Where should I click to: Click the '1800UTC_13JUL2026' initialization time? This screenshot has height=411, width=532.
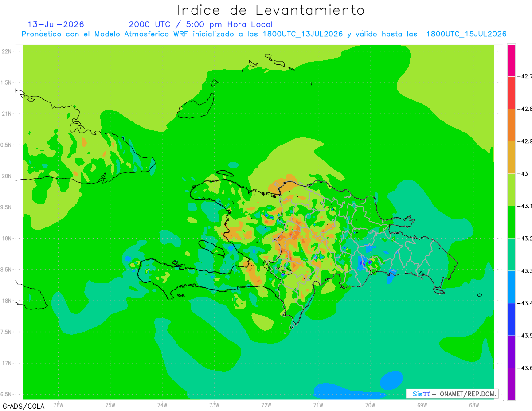pos(303,34)
